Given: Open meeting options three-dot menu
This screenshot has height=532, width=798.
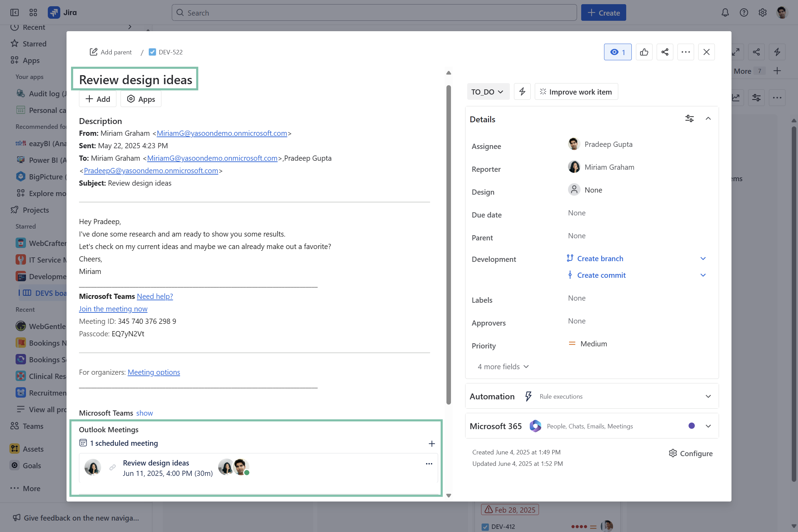Looking at the screenshot, I should click(429, 464).
